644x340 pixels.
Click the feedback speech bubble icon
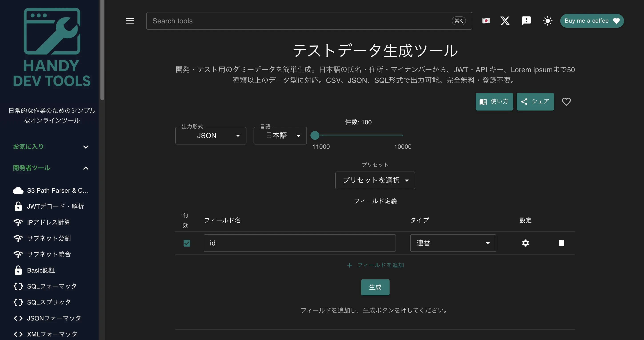[x=526, y=21]
